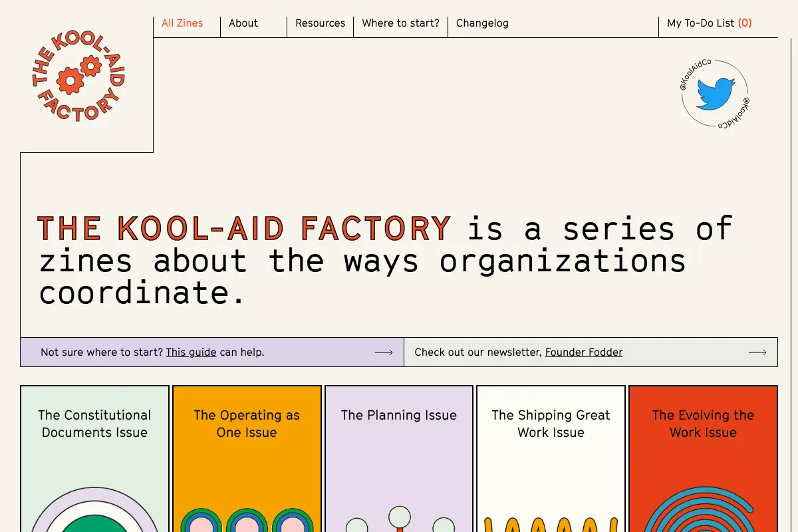
Task: Click the text 'Not sure where to start?'
Action: (x=102, y=352)
